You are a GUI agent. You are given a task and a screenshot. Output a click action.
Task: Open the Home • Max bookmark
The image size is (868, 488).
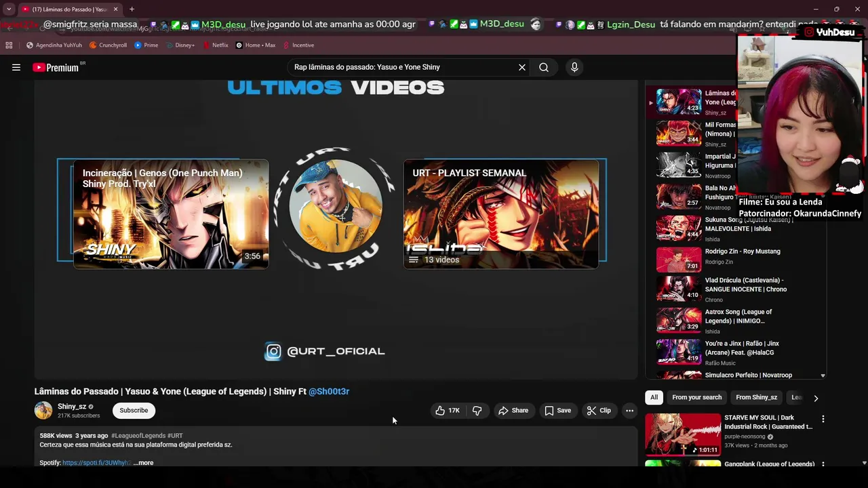point(256,45)
